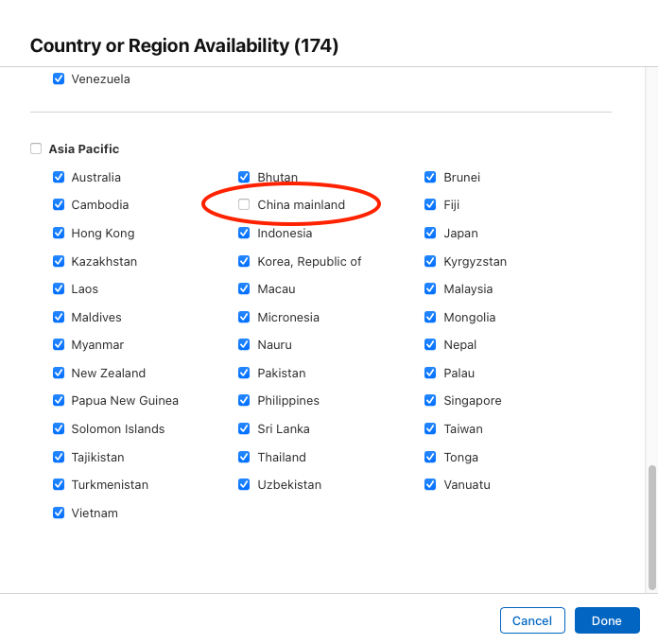The height and width of the screenshot is (644, 658).
Task: Uncheck the Venezuela checkbox
Action: click(59, 79)
